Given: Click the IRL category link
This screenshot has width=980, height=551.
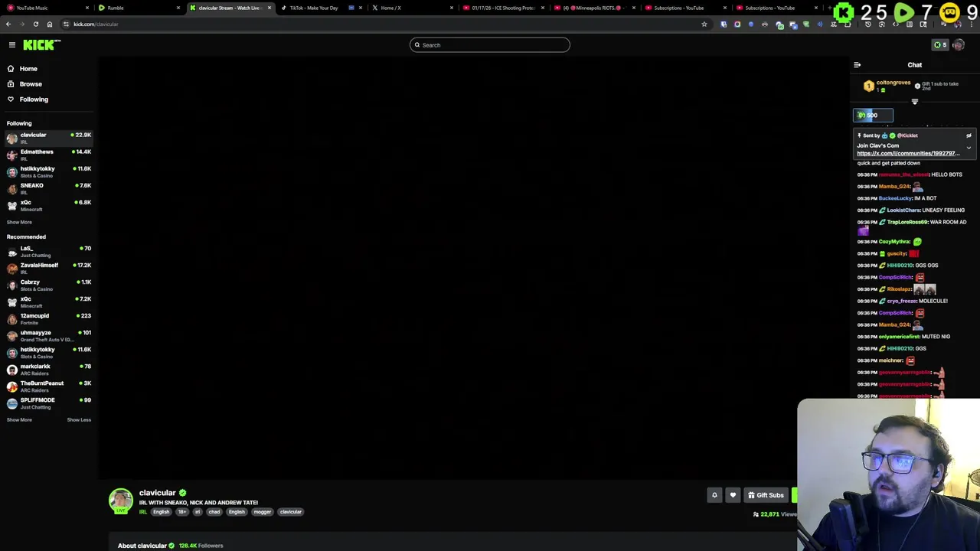Looking at the screenshot, I should click(142, 512).
